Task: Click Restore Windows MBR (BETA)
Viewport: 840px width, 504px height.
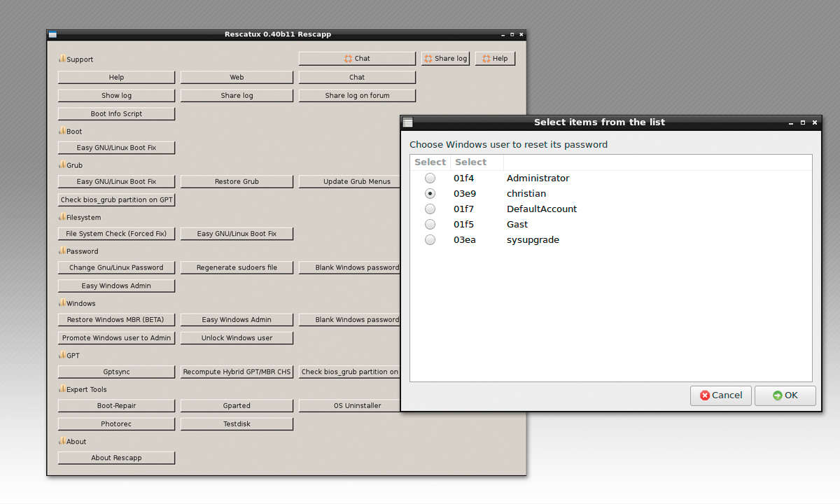Action: tap(116, 320)
